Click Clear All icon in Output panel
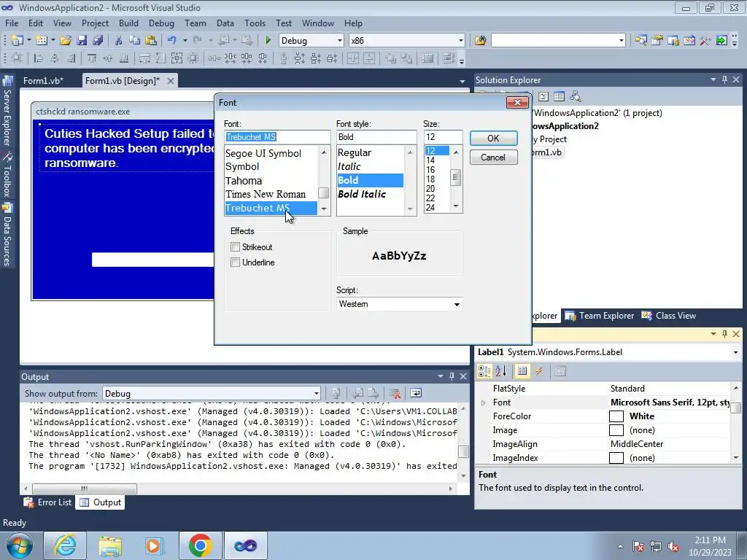The width and height of the screenshot is (747, 560). point(395,393)
